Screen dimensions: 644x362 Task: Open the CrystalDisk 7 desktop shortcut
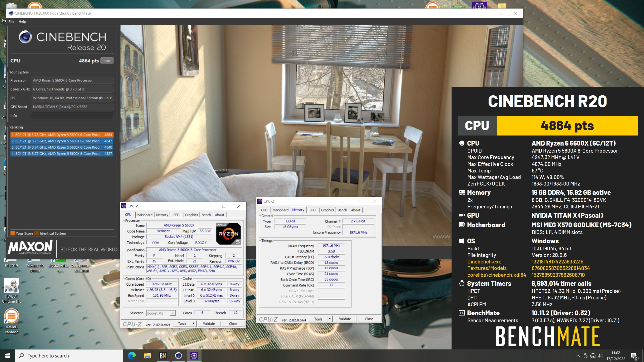point(58,266)
